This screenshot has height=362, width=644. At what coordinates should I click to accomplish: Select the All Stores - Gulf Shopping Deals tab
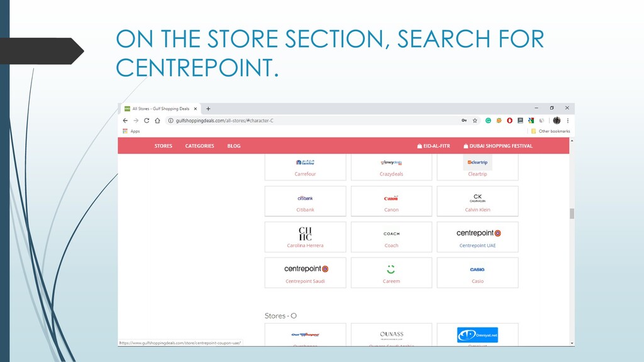click(160, 109)
